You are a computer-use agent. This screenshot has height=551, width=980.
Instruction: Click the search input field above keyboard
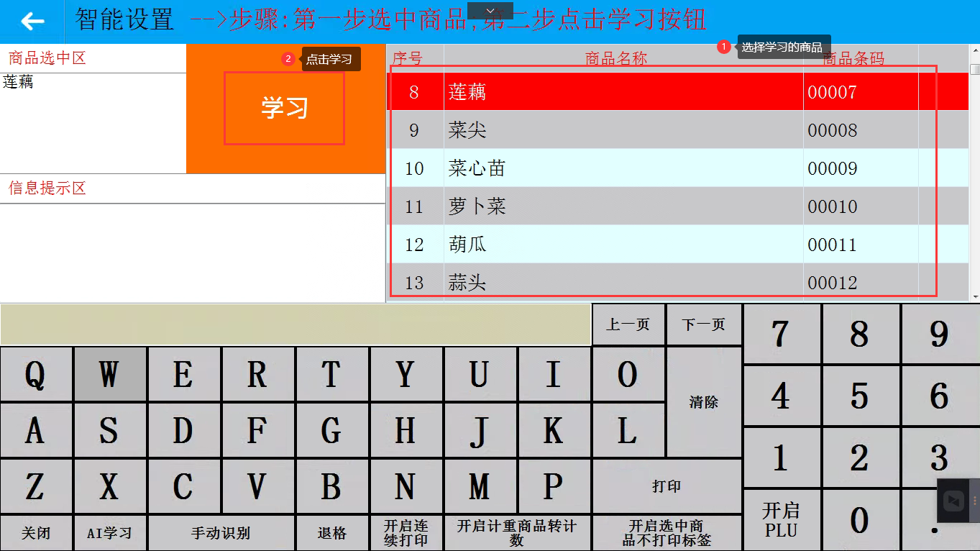295,325
